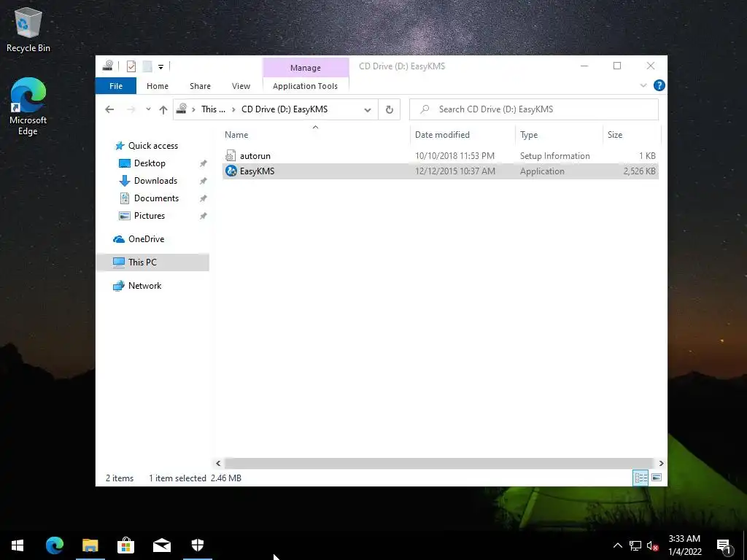Open the File menu
The image size is (747, 560).
pos(116,86)
